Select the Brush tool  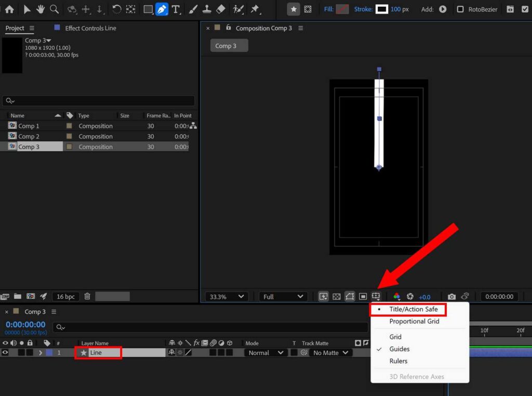[x=193, y=9]
